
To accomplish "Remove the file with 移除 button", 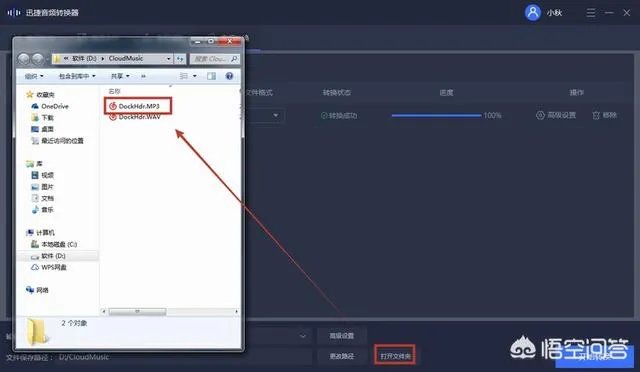I will click(x=604, y=116).
